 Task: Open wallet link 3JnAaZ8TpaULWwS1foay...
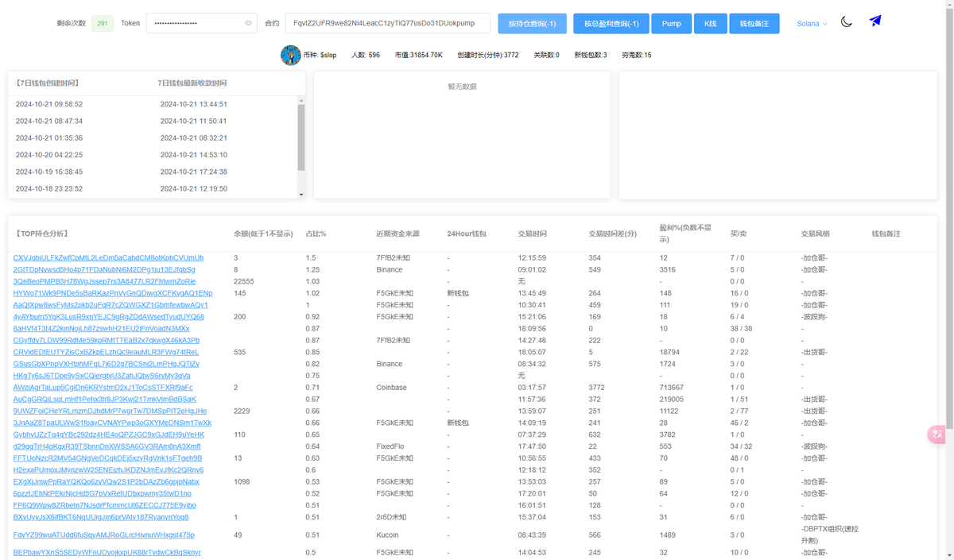tap(113, 423)
